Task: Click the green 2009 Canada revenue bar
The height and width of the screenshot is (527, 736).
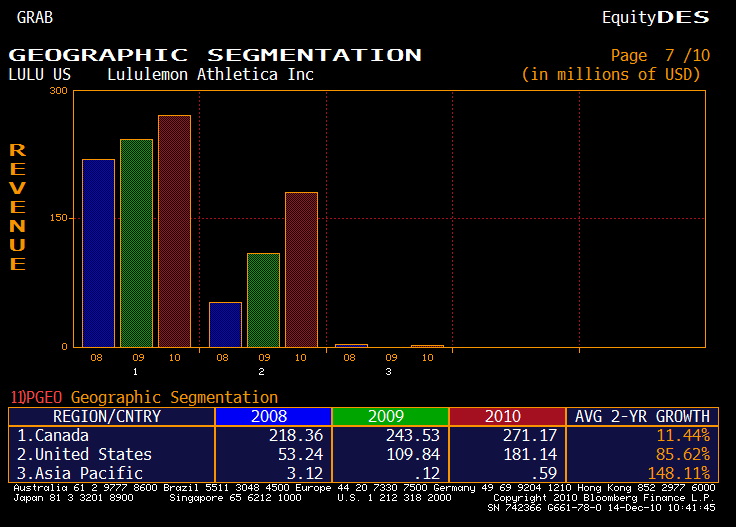Action: [x=137, y=243]
